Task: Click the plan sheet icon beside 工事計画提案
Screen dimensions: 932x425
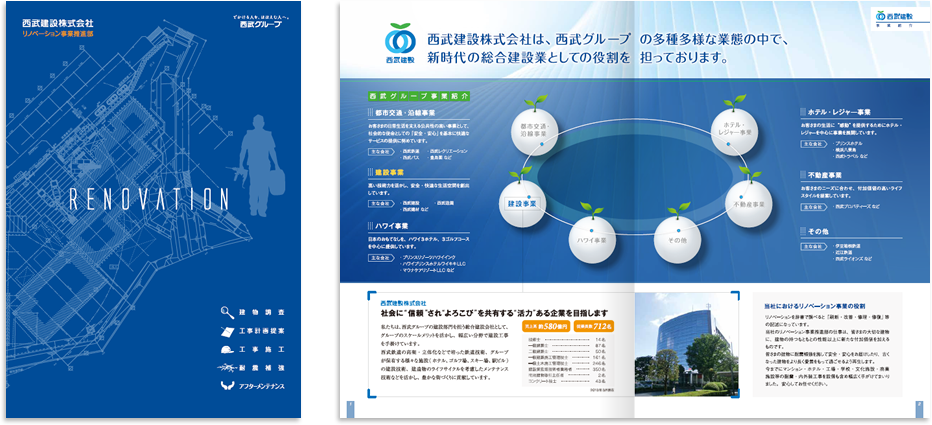Action: [x=228, y=330]
